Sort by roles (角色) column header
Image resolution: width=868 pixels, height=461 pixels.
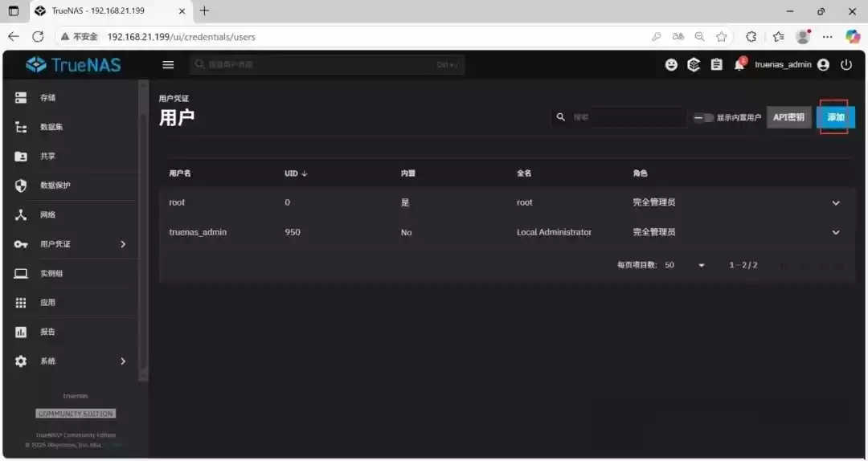640,173
